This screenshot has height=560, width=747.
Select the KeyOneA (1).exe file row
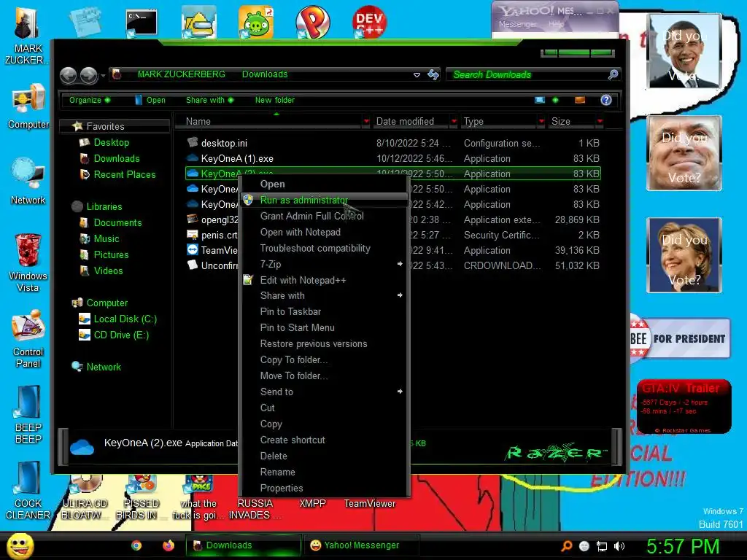click(x=393, y=158)
